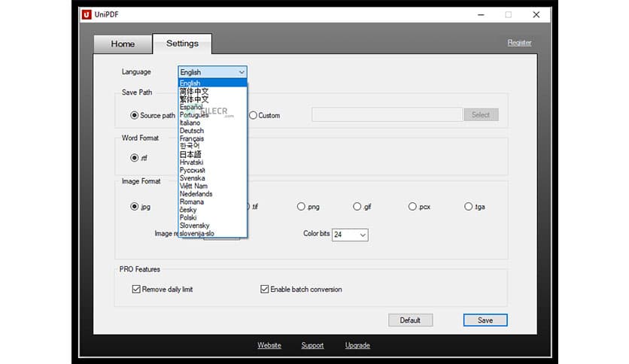
Task: Choose 日本語 language option
Action: point(213,154)
